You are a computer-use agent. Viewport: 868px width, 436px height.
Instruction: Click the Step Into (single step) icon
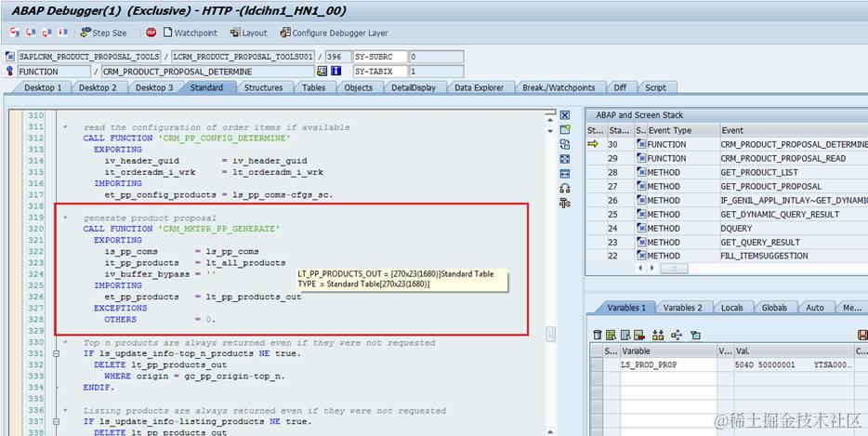click(14, 33)
